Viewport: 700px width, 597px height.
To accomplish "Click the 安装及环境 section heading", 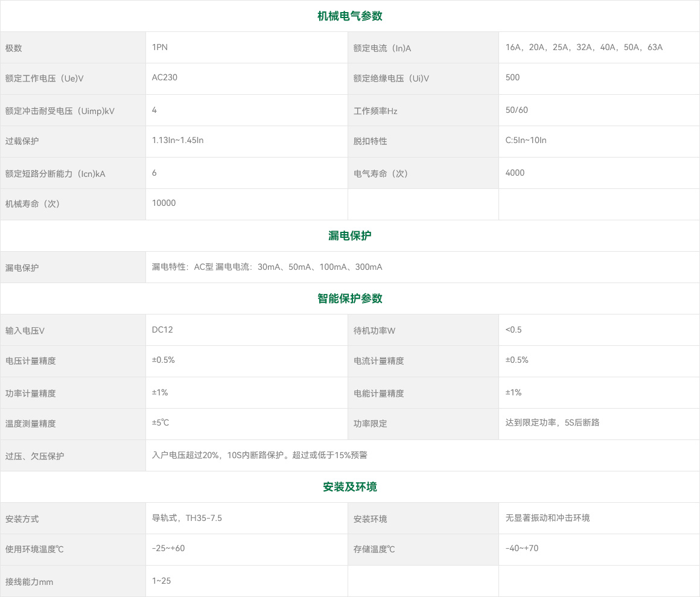I will coord(350,487).
